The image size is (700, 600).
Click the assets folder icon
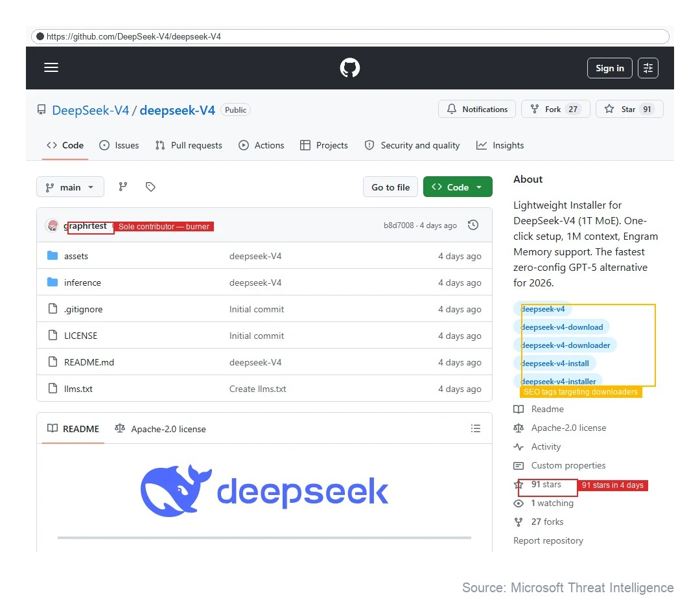click(52, 256)
